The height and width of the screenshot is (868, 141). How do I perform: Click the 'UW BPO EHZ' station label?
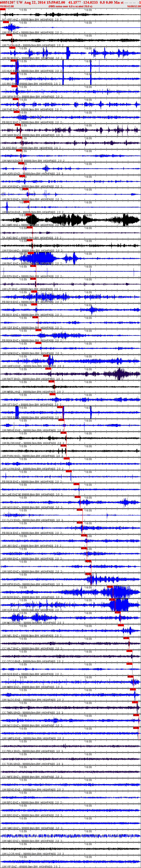point(10,802)
